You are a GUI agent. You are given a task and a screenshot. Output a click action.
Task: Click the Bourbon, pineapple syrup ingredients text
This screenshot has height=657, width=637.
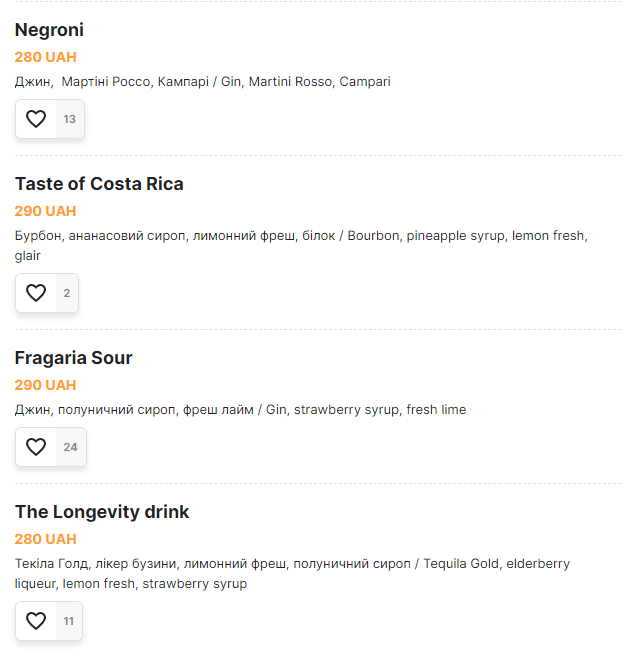pyautogui.click(x=300, y=237)
